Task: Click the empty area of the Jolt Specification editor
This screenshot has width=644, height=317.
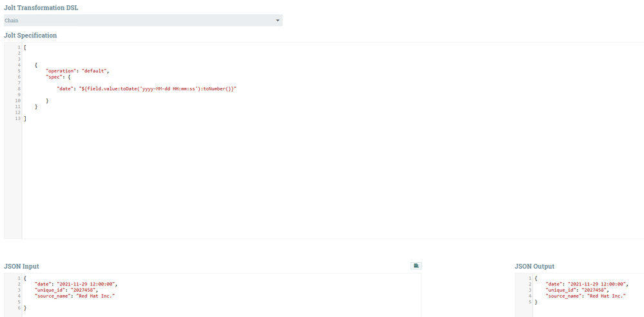Action: tap(329, 177)
